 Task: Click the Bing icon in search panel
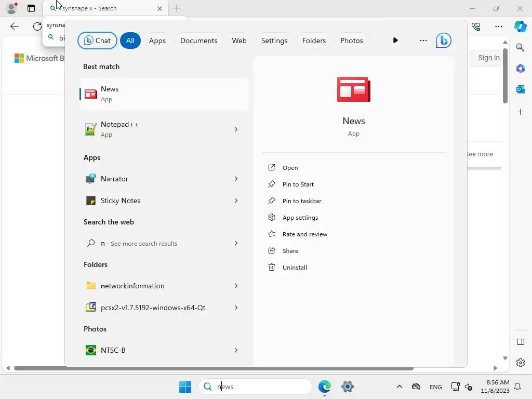point(444,41)
